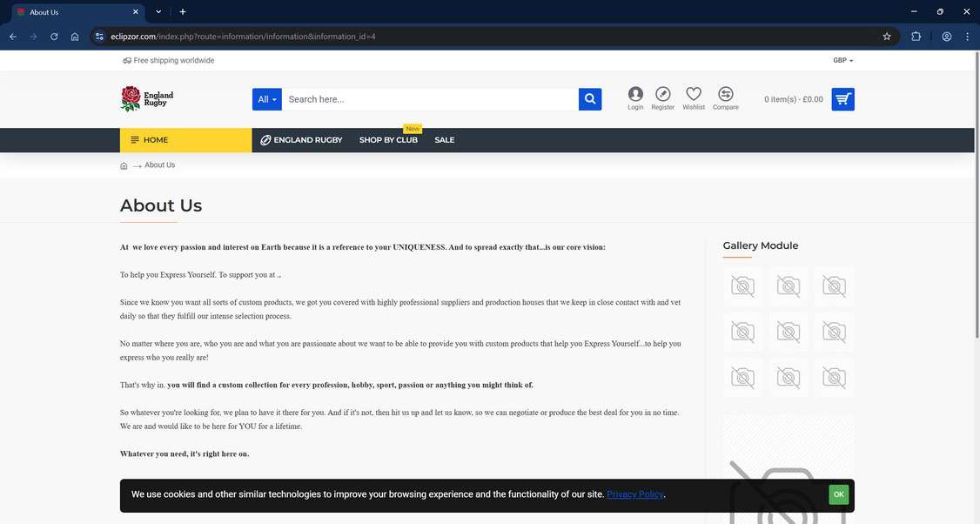The width and height of the screenshot is (980, 524).
Task: Open a new browser tab
Action: [x=183, y=12]
